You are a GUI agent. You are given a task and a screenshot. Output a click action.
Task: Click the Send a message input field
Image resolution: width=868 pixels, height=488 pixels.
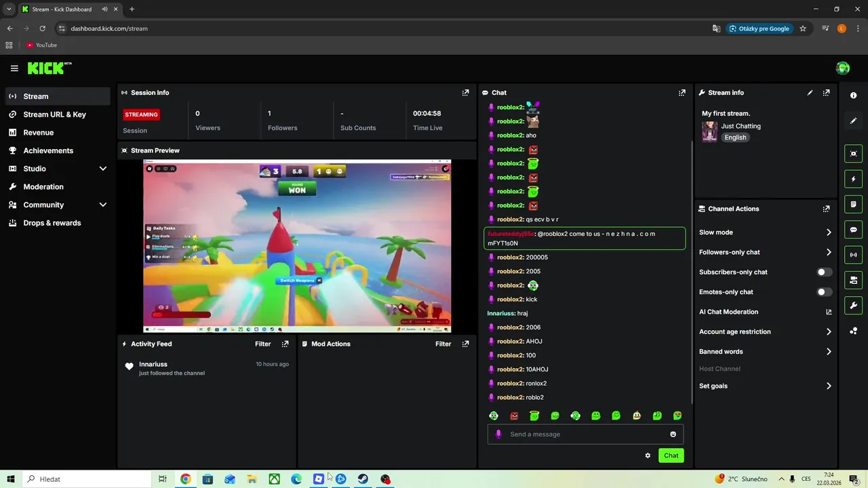[585, 434]
